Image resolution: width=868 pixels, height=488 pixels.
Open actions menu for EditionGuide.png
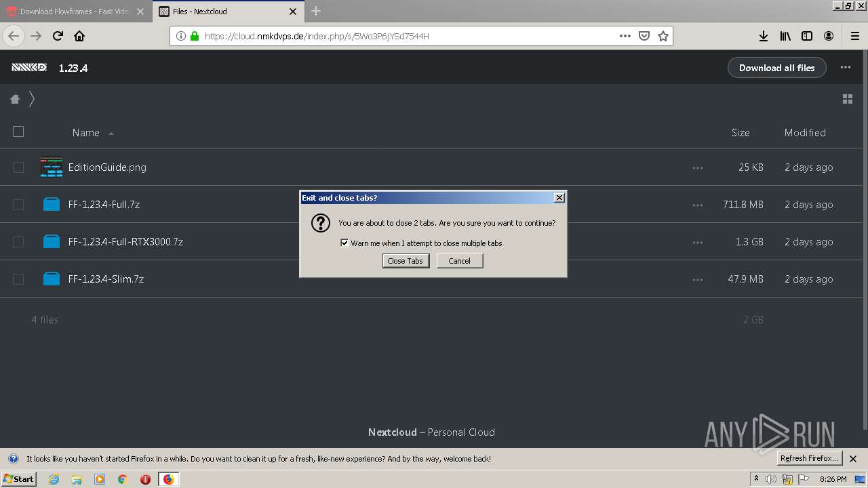tap(698, 167)
